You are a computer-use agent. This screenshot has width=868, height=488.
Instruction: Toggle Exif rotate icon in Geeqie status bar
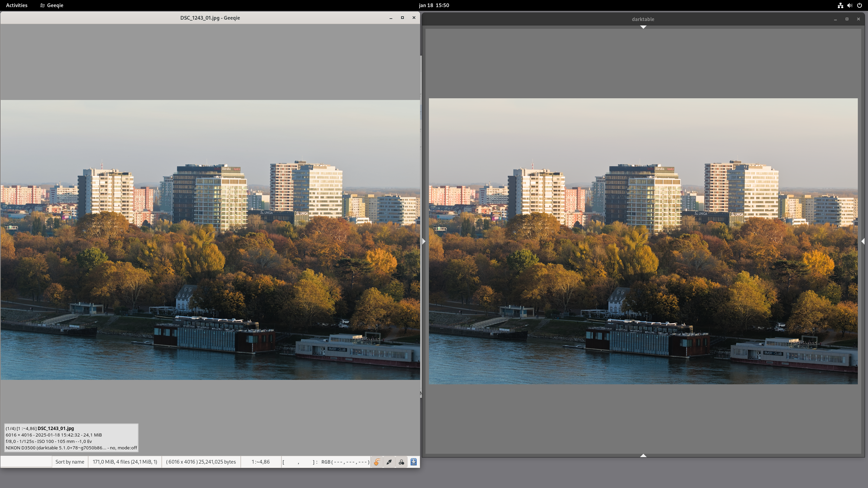377,462
